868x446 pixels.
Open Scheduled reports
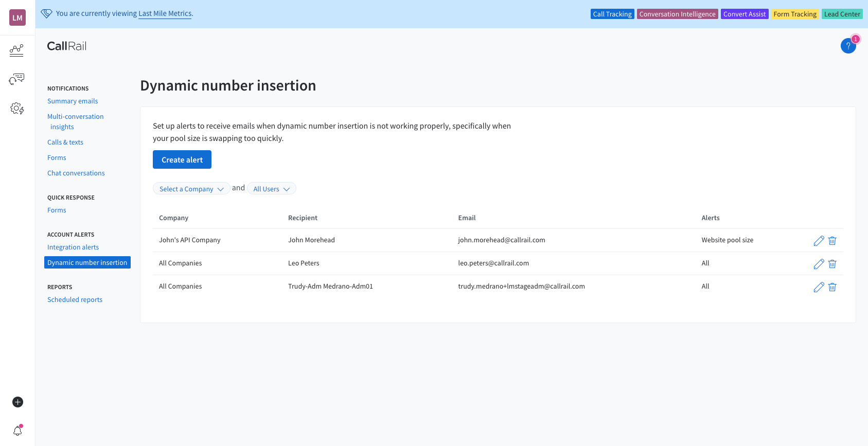(75, 300)
